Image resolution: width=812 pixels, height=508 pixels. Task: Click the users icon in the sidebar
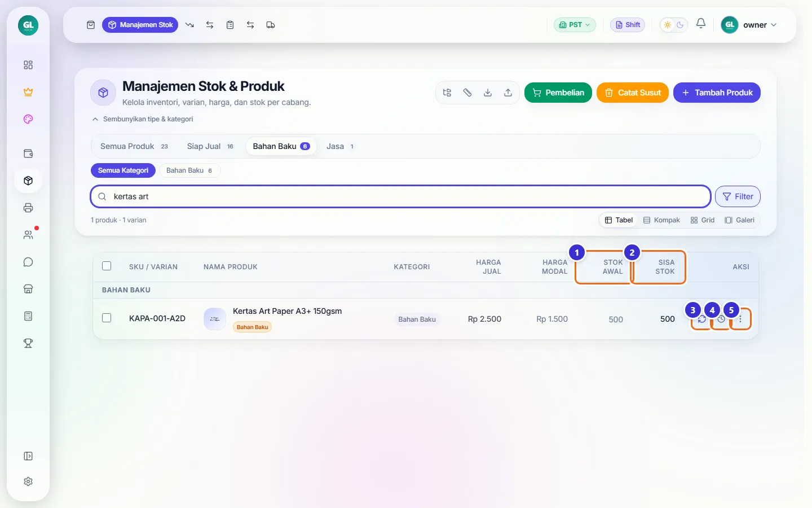click(28, 235)
